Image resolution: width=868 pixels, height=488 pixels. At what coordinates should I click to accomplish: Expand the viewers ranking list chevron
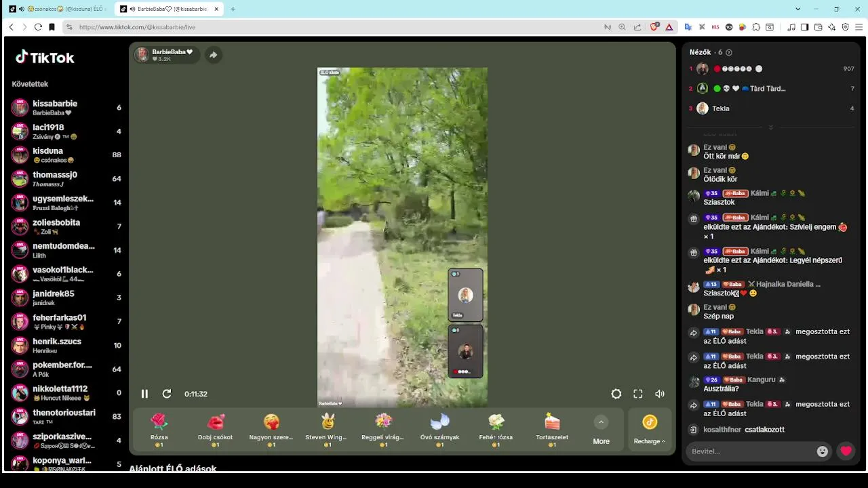[x=770, y=127]
